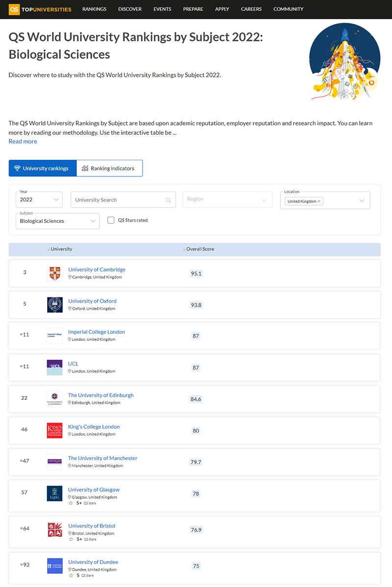Open the Imperial College London link
This screenshot has width=392, height=587.
click(96, 332)
